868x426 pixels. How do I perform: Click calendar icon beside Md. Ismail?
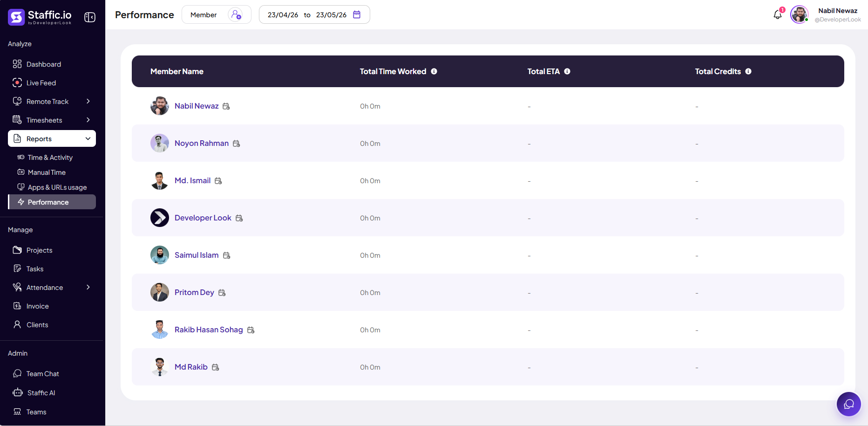pos(218,181)
